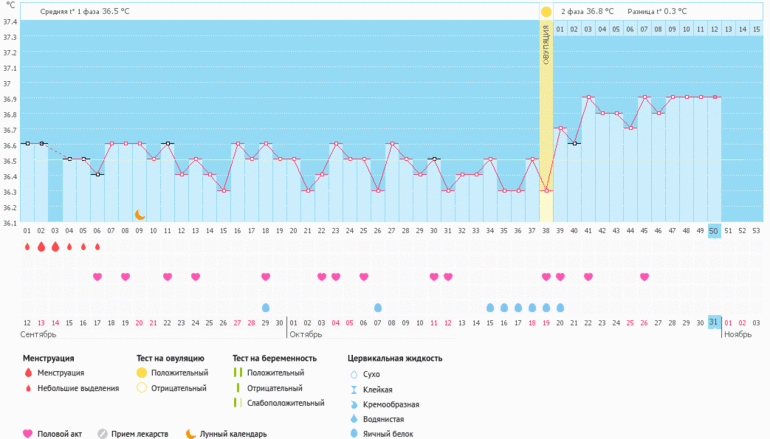
Task: Click the negative ovulation test circle in legend
Action: click(141, 388)
